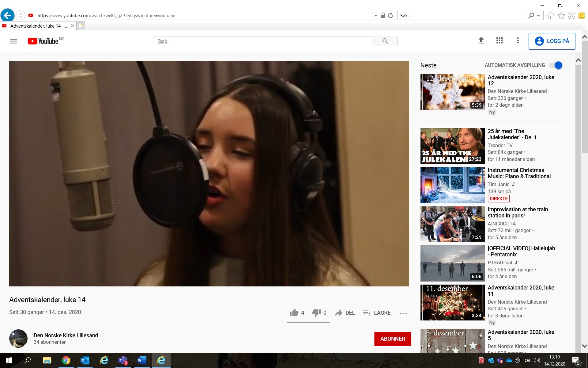
Task: Open the three-dot more actions under the video
Action: (x=403, y=313)
